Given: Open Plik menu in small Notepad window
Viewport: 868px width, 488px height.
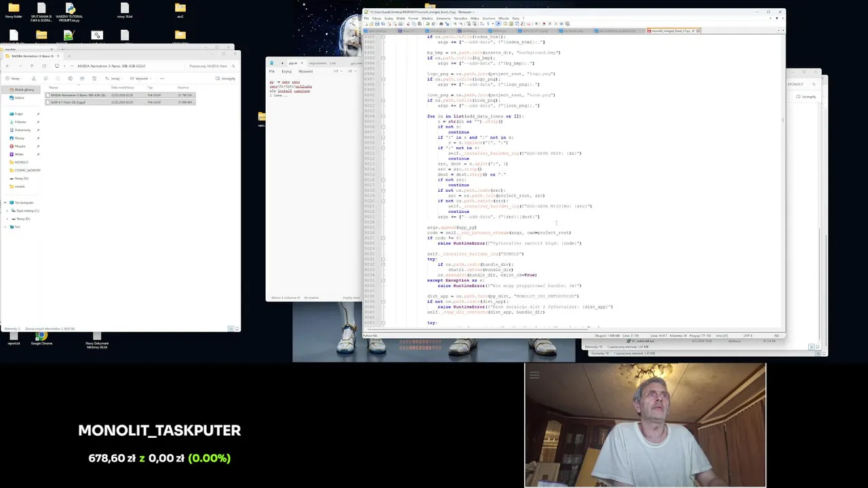Looking at the screenshot, I should (x=272, y=71).
